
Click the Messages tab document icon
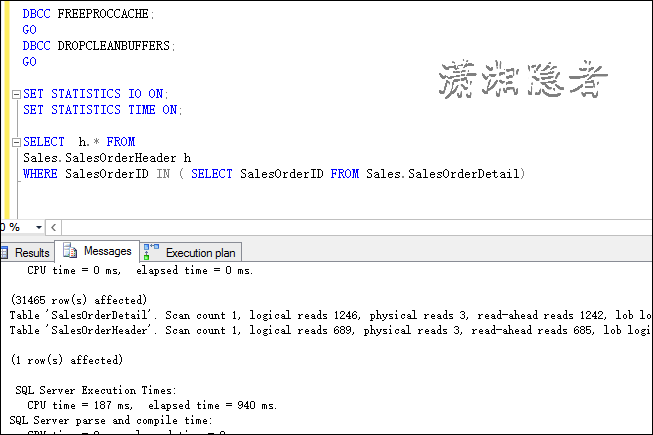(x=71, y=251)
